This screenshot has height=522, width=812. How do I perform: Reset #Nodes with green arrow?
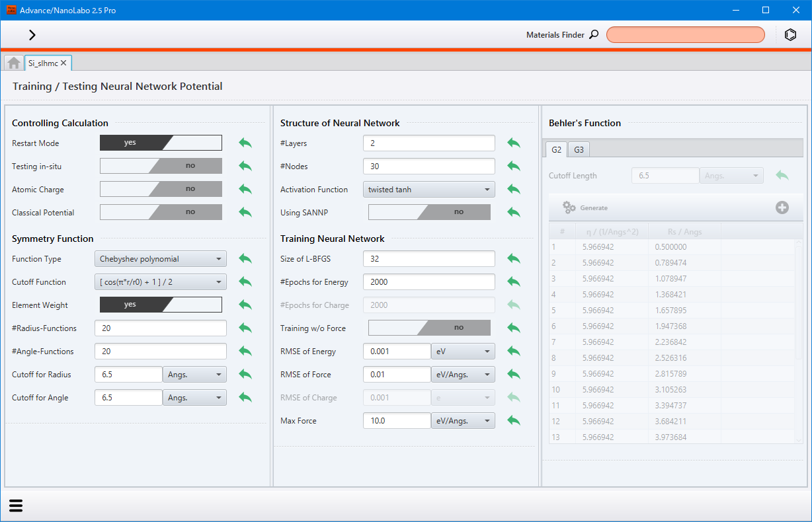coord(514,166)
